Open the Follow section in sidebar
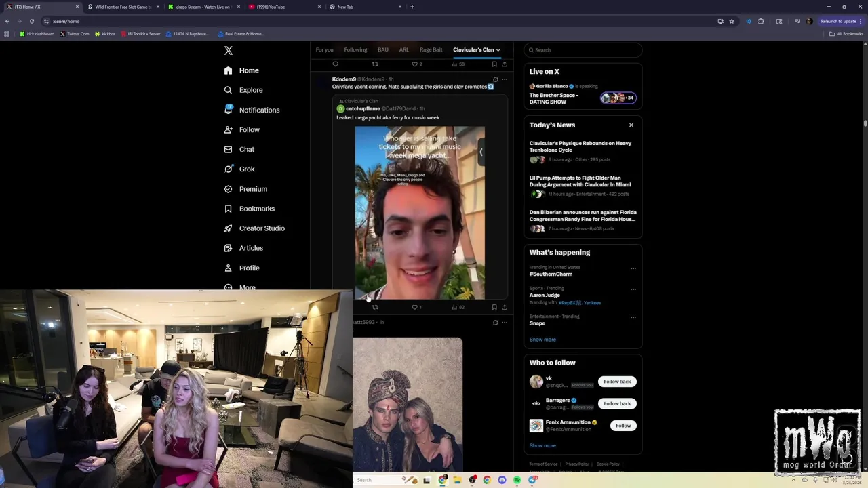 (x=241, y=129)
